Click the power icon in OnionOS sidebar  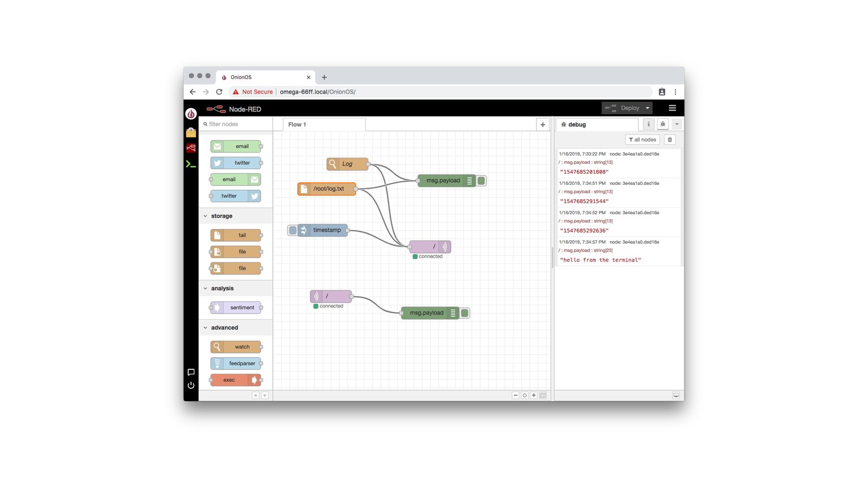click(x=191, y=385)
